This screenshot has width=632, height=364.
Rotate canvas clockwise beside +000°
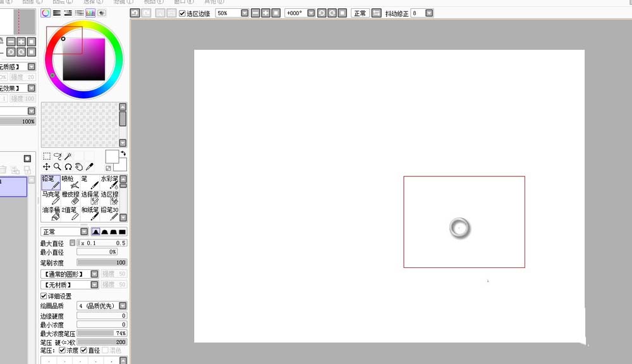point(332,13)
